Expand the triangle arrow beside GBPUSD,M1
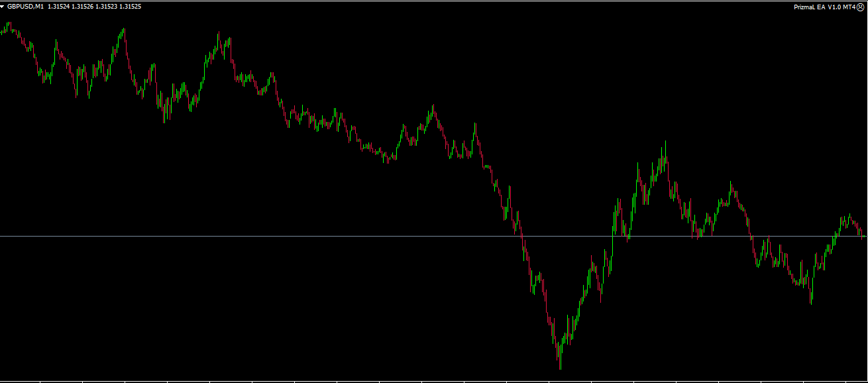The image size is (868, 383). click(3, 7)
